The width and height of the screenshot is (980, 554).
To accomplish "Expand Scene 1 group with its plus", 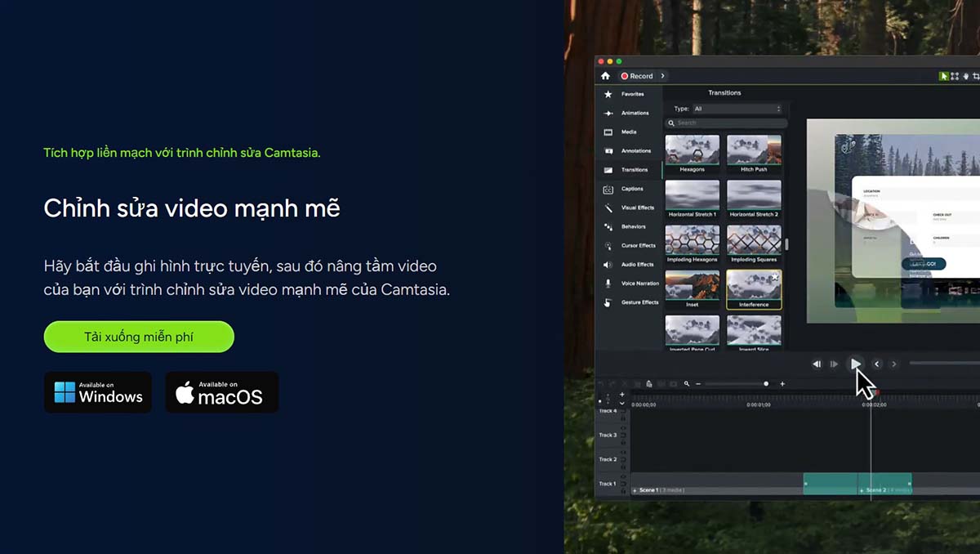I will point(635,490).
